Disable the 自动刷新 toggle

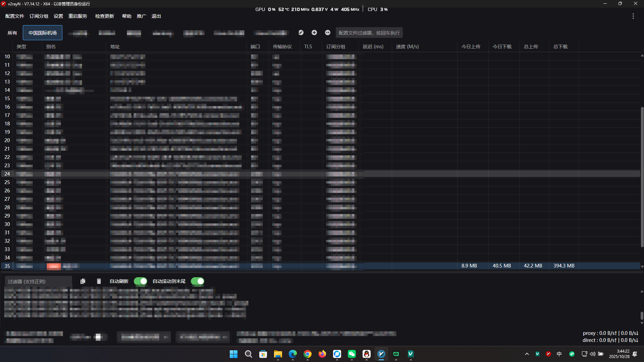(141, 281)
